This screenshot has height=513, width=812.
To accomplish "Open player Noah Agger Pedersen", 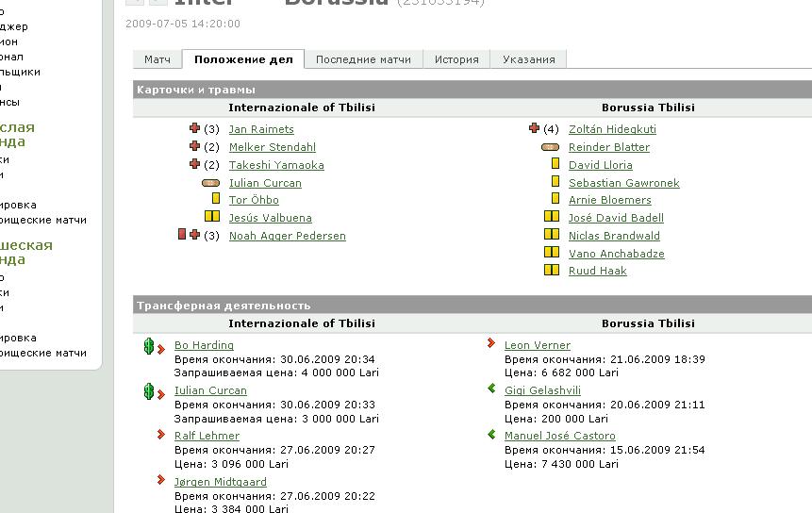I will [x=288, y=236].
